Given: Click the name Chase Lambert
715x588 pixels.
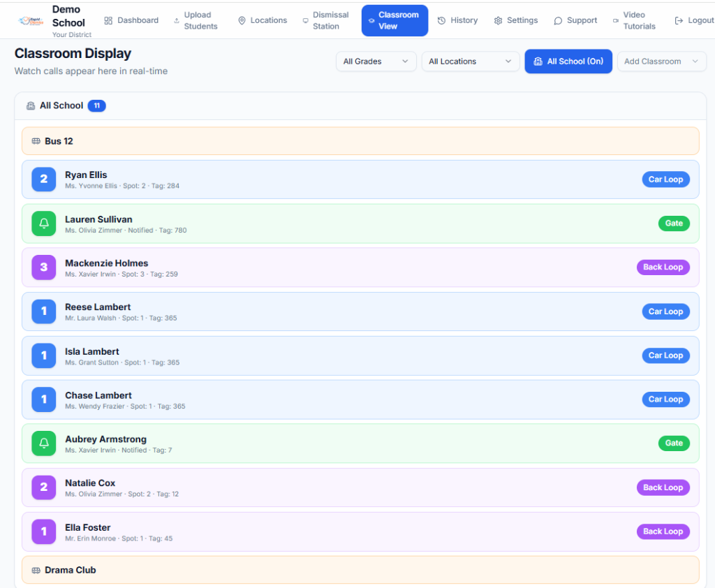Looking at the screenshot, I should coord(98,395).
